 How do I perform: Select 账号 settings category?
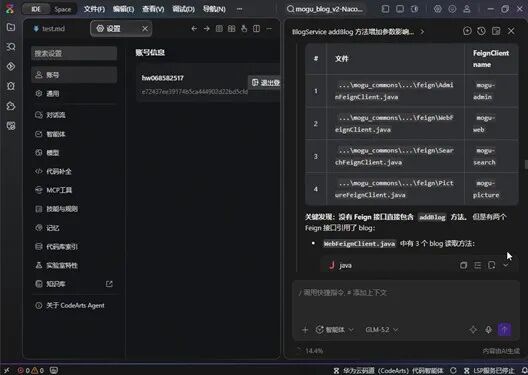click(x=74, y=75)
